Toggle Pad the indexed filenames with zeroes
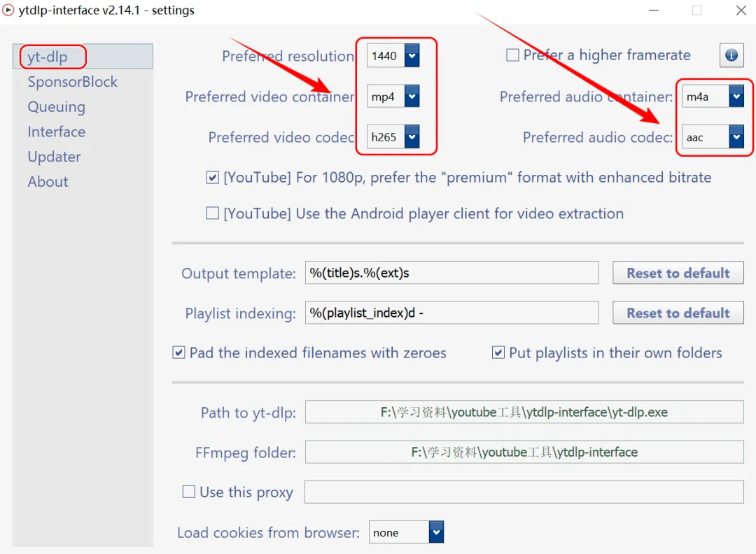 point(178,353)
